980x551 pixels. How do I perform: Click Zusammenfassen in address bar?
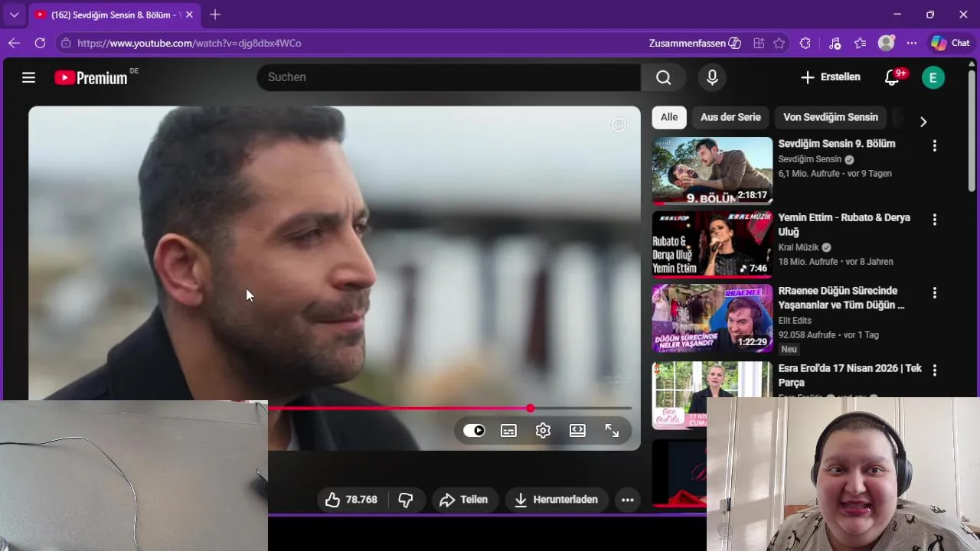[695, 44]
